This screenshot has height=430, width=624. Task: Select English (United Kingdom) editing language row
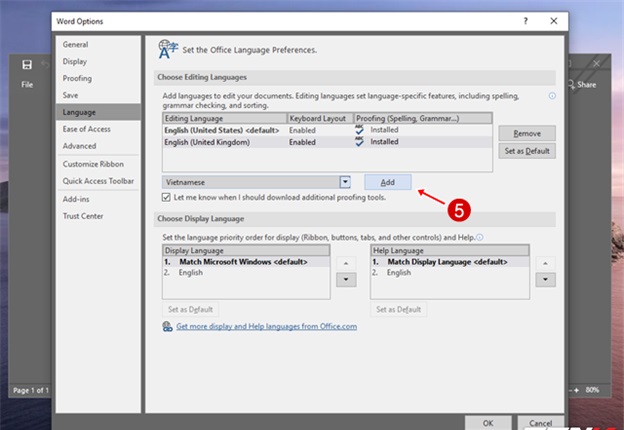[x=224, y=142]
